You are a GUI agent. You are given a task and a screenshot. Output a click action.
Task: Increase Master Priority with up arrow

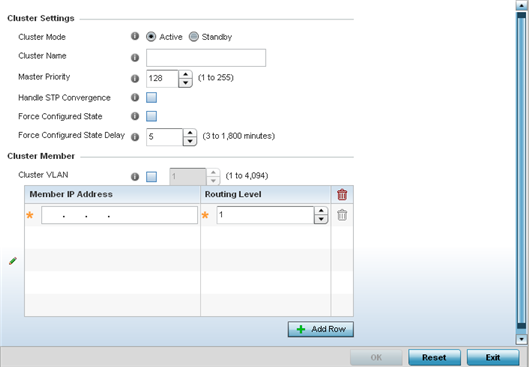click(x=186, y=75)
